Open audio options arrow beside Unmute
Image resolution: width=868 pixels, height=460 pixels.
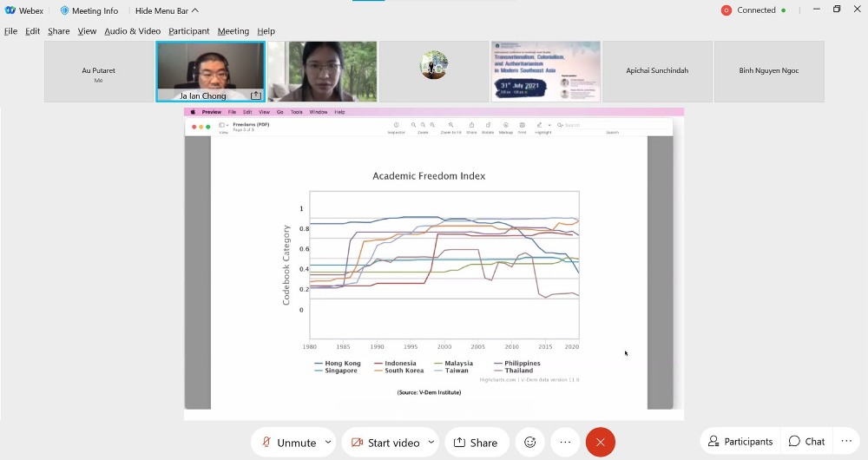328,442
